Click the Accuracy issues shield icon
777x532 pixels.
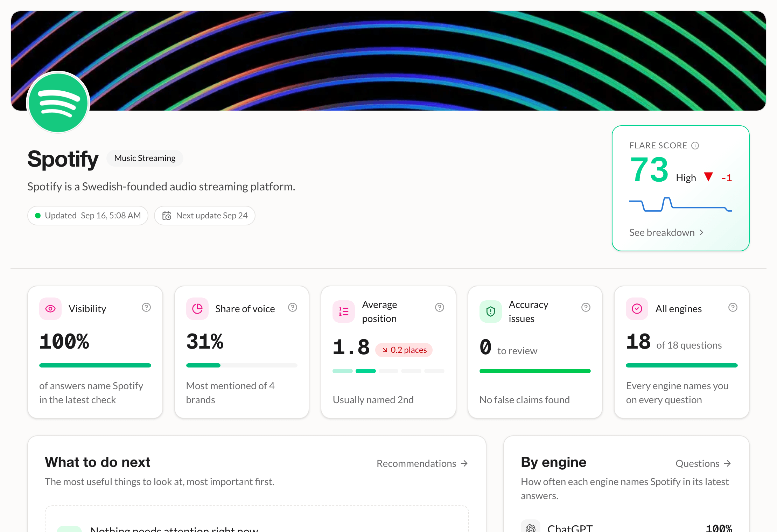click(x=491, y=311)
